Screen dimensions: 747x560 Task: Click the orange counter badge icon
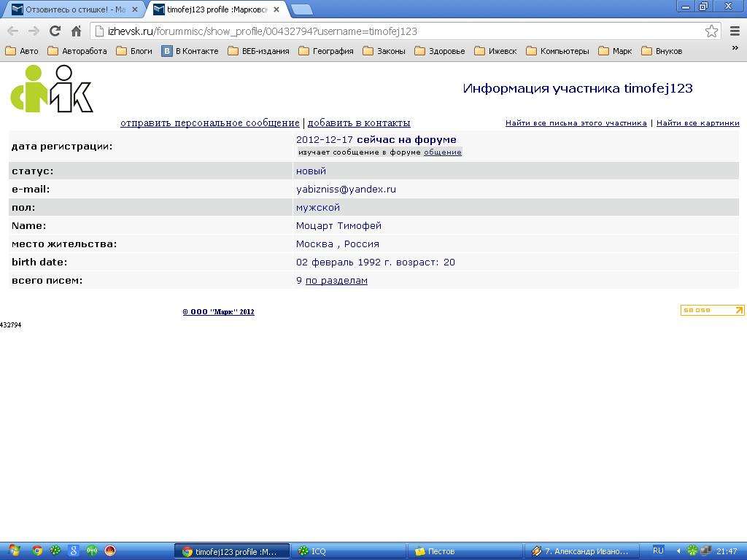click(712, 311)
